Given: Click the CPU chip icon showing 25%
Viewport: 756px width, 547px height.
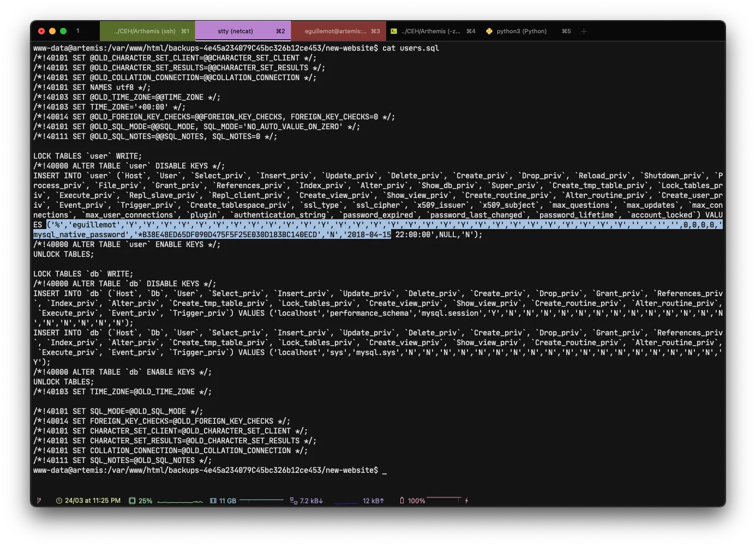Looking at the screenshot, I should (132, 501).
